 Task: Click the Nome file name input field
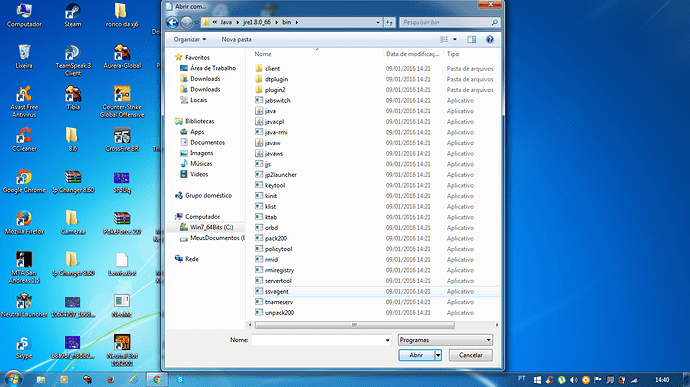(321, 340)
